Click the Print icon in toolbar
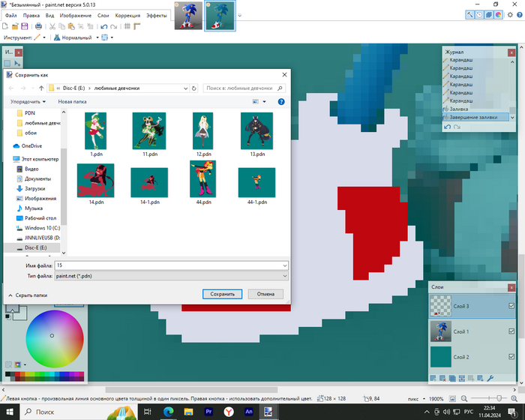The image size is (525, 420). (40, 26)
